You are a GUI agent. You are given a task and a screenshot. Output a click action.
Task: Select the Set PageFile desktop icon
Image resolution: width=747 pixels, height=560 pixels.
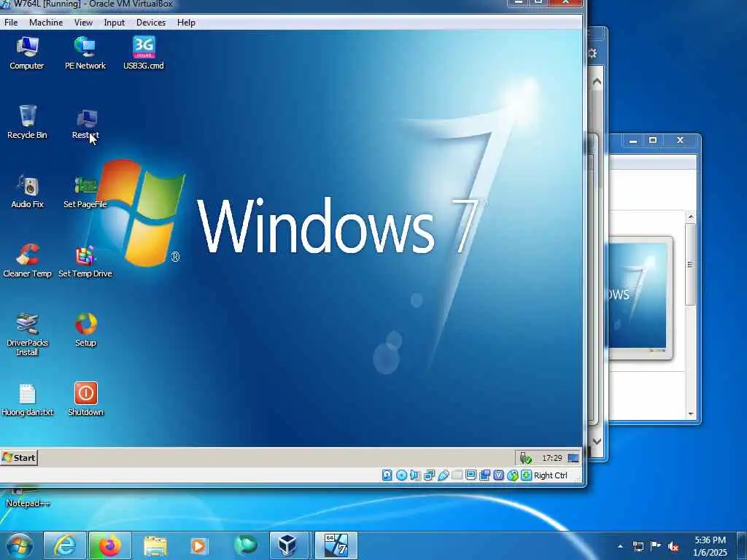(x=85, y=192)
